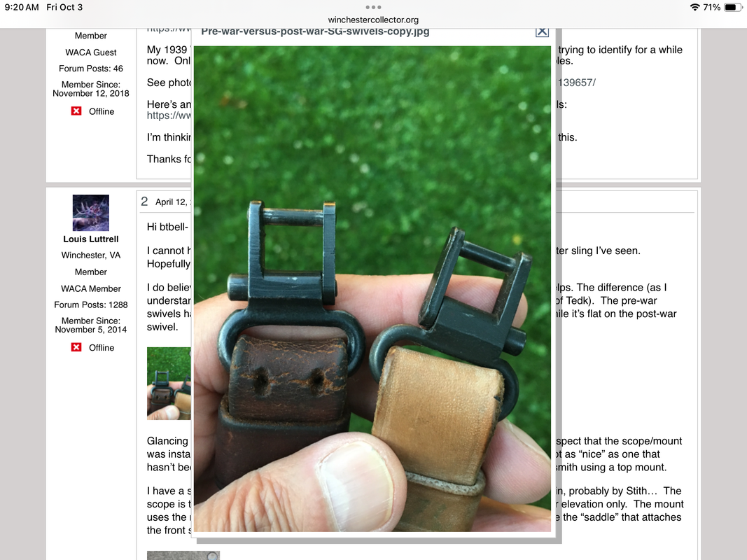Tap the battery indicator icon

click(x=732, y=7)
